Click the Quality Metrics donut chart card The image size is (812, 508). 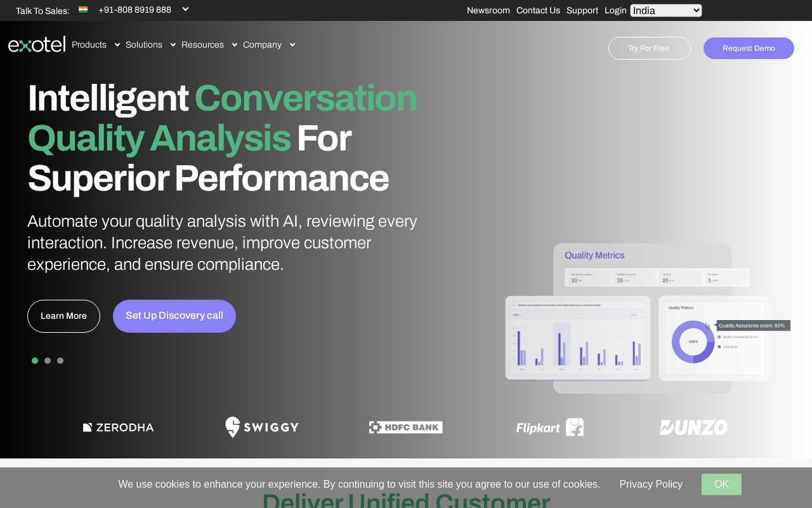[x=714, y=338]
